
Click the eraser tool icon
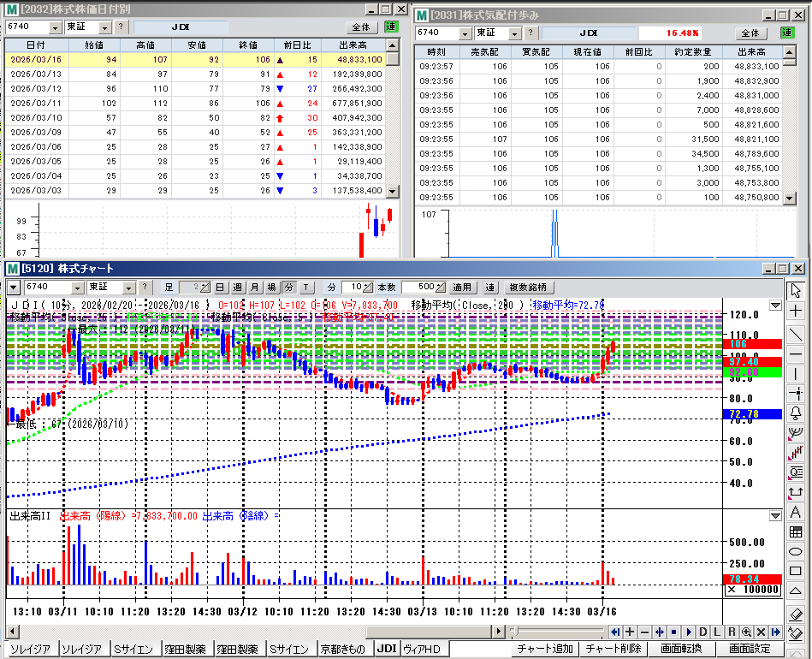click(x=796, y=614)
